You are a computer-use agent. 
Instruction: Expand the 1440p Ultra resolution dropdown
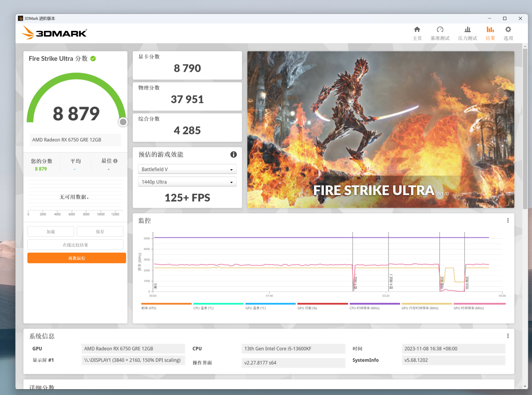point(187,182)
